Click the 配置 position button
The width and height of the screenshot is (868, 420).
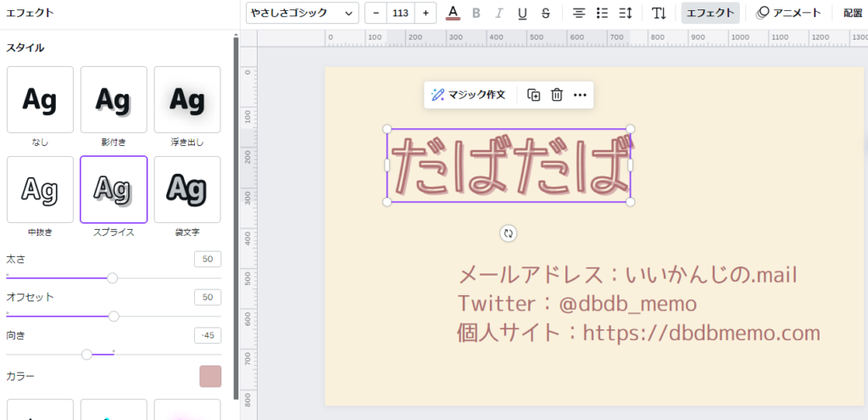click(852, 13)
